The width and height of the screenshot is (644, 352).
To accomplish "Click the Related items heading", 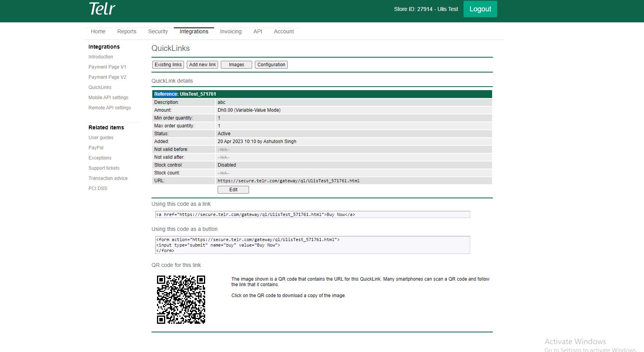I will (106, 127).
